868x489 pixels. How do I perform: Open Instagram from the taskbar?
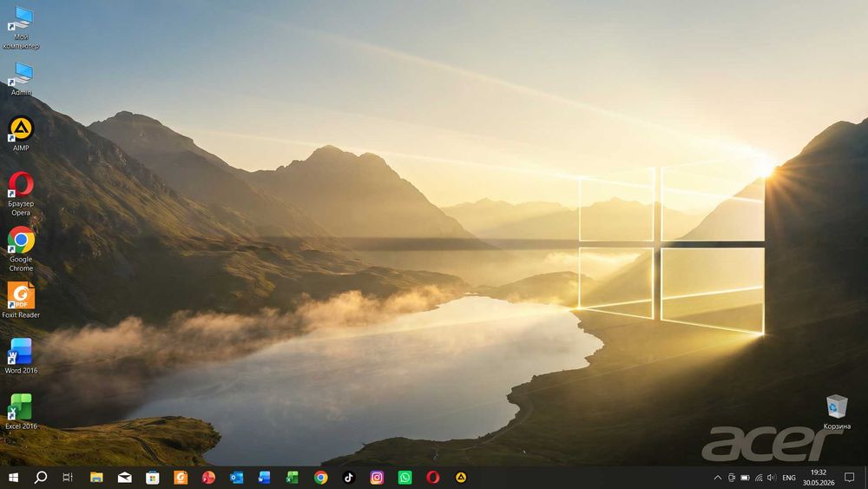(x=377, y=478)
